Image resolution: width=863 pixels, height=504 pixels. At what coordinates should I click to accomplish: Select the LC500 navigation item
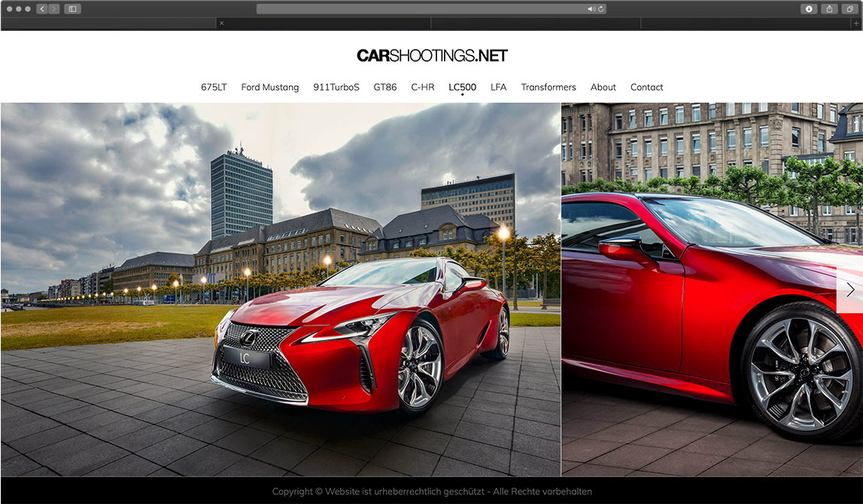click(x=462, y=87)
